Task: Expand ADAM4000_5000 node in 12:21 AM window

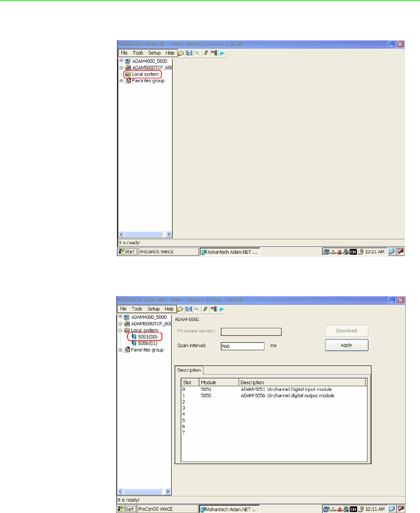Action: [x=121, y=61]
